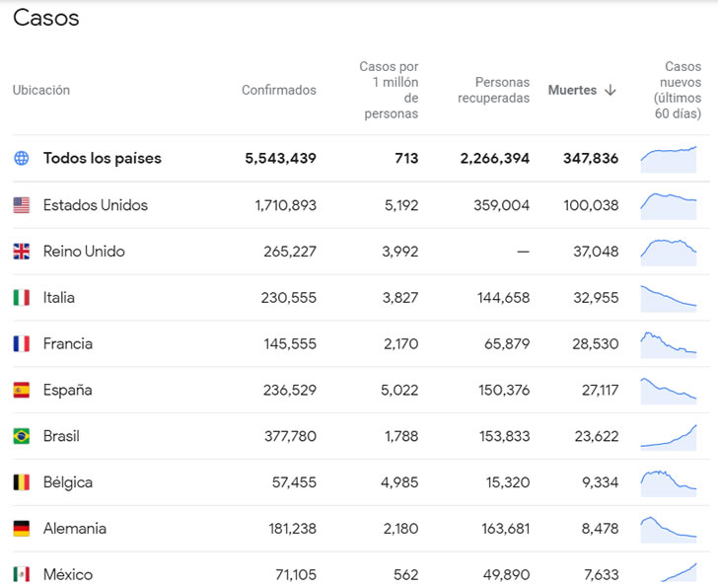Sort table by Confirmados column

coord(279,90)
